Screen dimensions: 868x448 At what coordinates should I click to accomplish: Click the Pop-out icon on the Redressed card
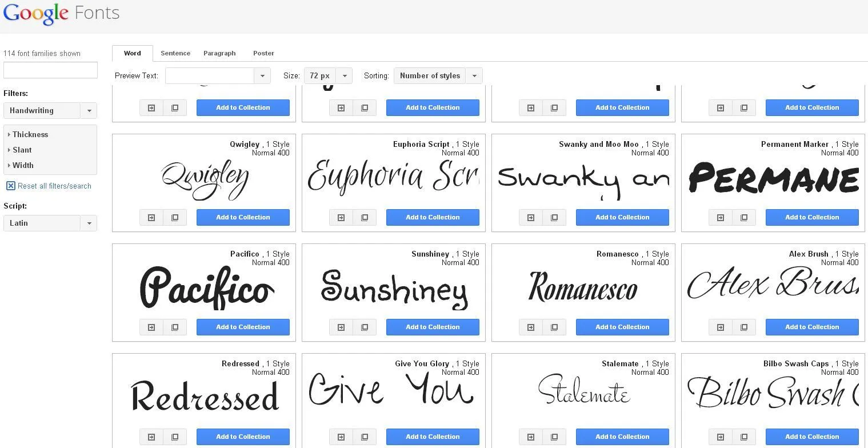175,437
